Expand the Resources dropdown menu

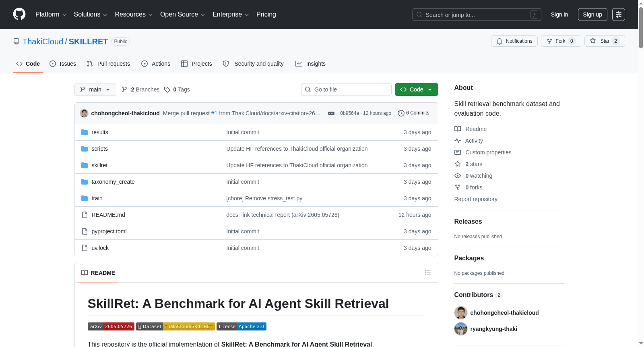pos(134,15)
